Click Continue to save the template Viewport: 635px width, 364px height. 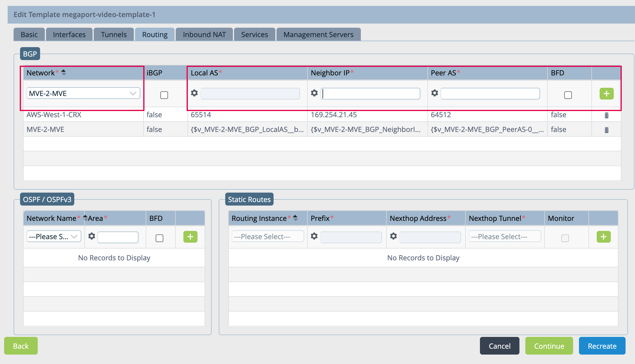click(549, 346)
